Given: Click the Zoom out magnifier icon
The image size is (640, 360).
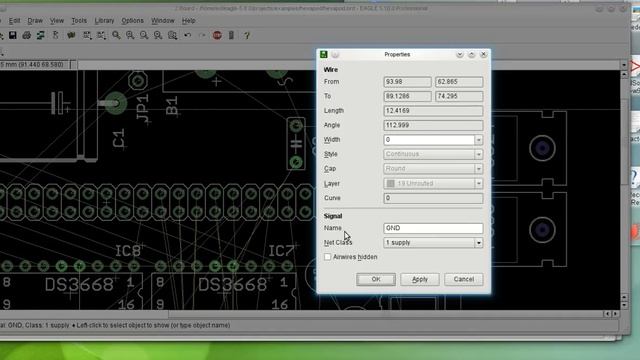Looking at the screenshot, I should tap(144, 36).
